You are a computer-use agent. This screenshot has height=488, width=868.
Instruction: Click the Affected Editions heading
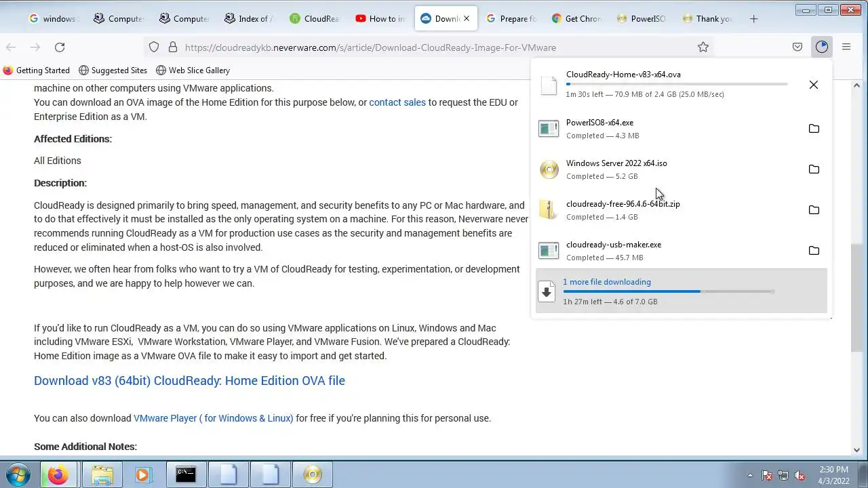click(x=73, y=138)
